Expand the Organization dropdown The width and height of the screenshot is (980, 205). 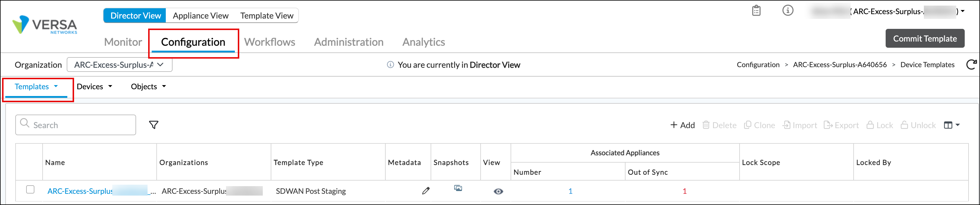pyautogui.click(x=119, y=65)
